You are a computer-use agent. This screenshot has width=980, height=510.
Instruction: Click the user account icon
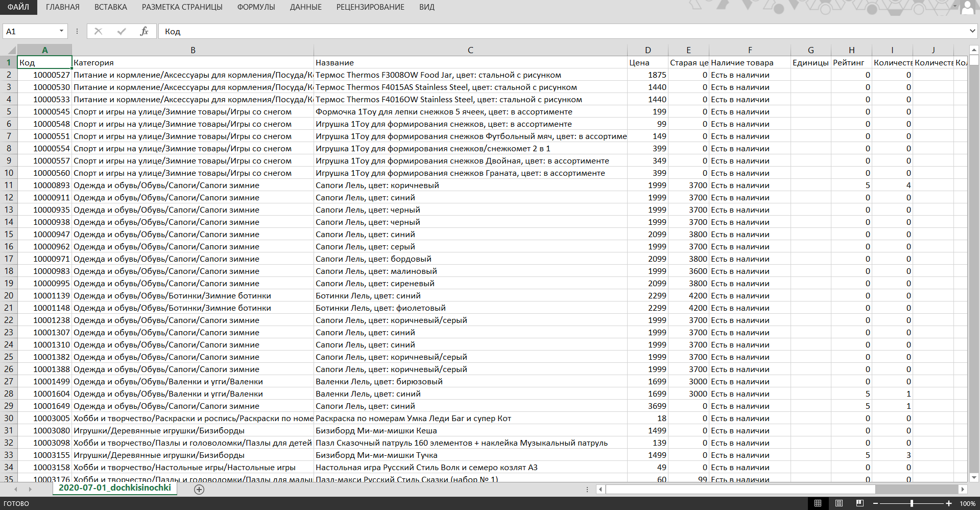click(968, 7)
